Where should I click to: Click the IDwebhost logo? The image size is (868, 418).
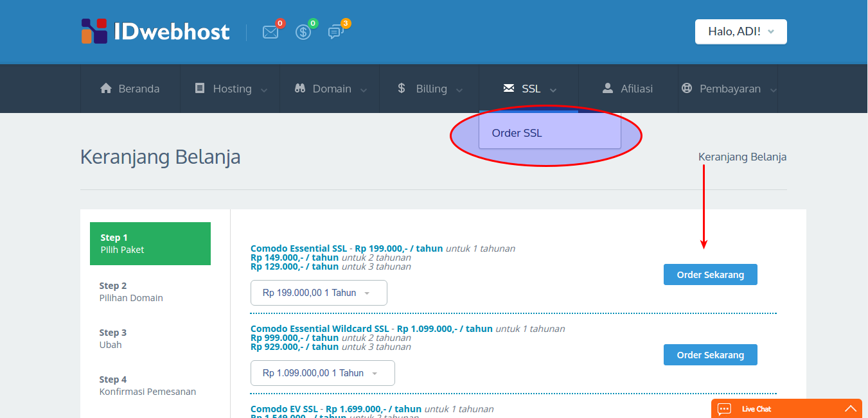(155, 31)
